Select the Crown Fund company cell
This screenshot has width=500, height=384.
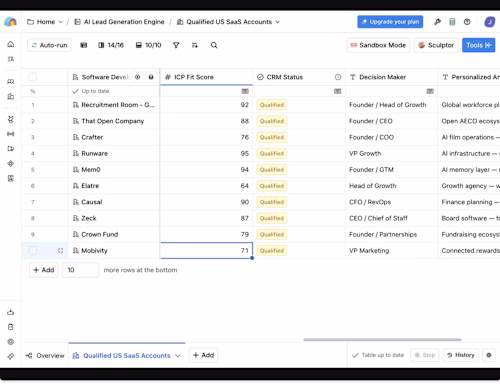pyautogui.click(x=114, y=234)
